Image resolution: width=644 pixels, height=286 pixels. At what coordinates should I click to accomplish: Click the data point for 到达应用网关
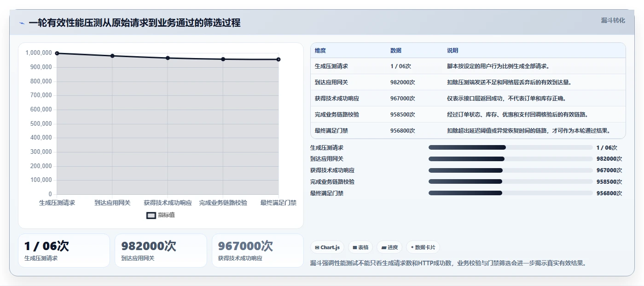click(x=112, y=56)
